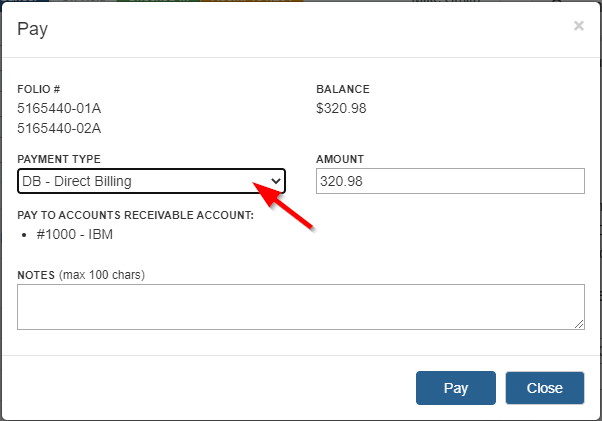Grab the Notes box resize handle
Screen dimensions: 602x421
(x=580, y=324)
